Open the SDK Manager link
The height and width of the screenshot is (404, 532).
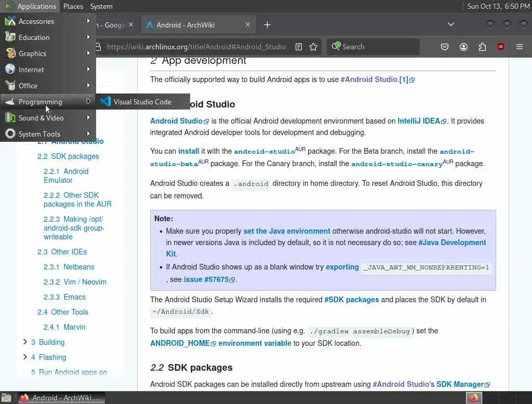(x=463, y=384)
